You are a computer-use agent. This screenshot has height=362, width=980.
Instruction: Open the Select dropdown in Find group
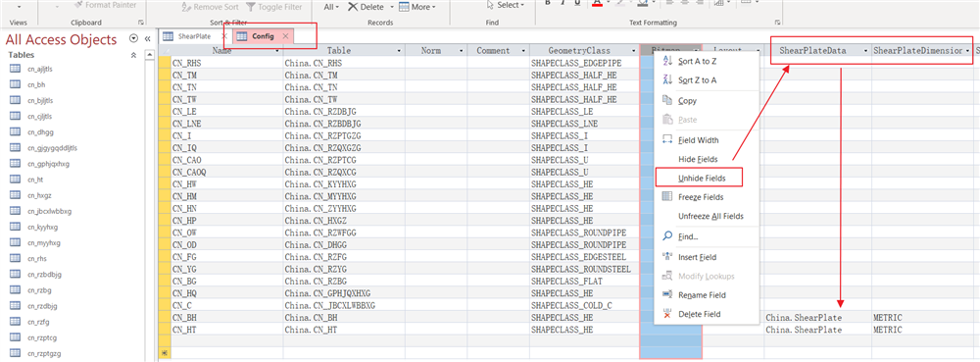coord(507,5)
